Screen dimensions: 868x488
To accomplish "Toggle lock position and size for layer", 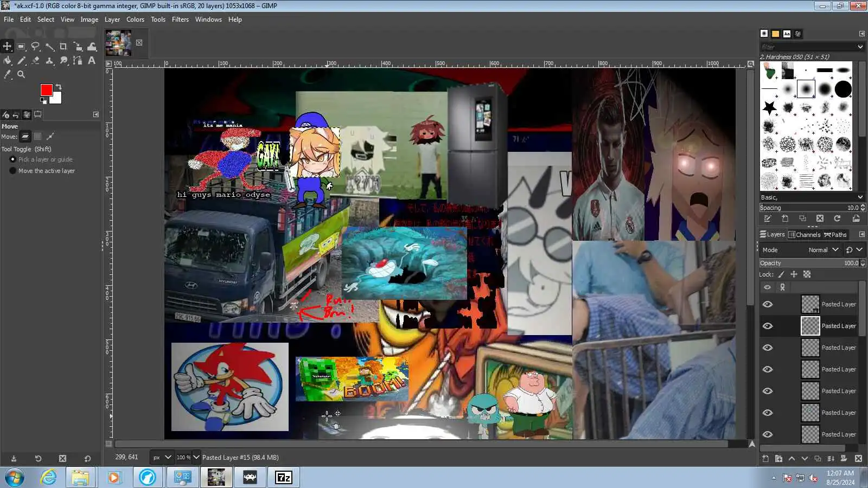I will (794, 274).
